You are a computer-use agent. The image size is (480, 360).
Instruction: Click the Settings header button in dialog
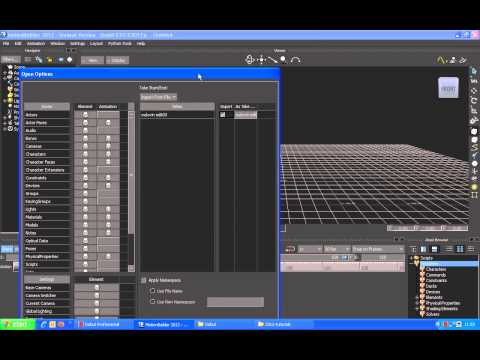(47, 279)
